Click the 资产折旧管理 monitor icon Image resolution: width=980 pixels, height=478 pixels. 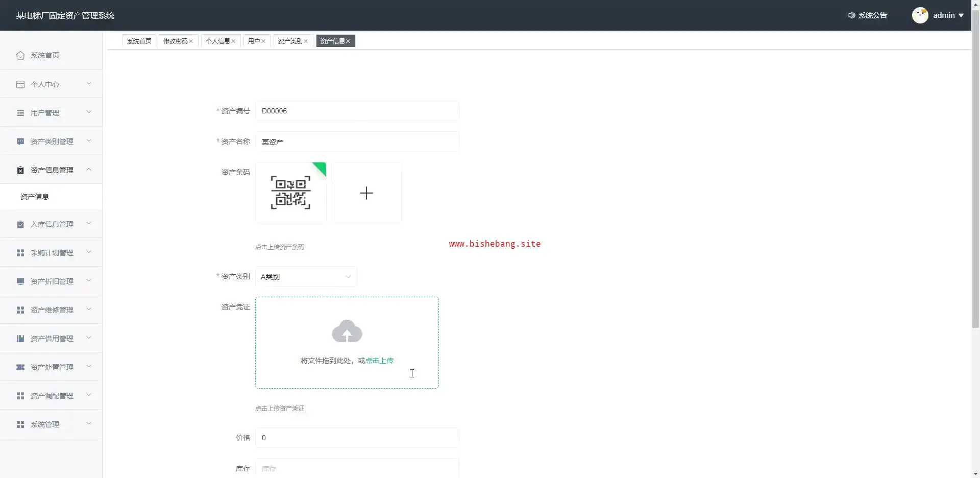(x=20, y=281)
